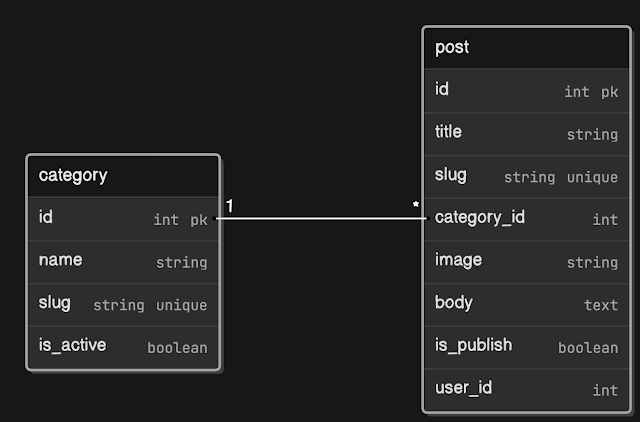Click the slug field in post table

point(527,176)
